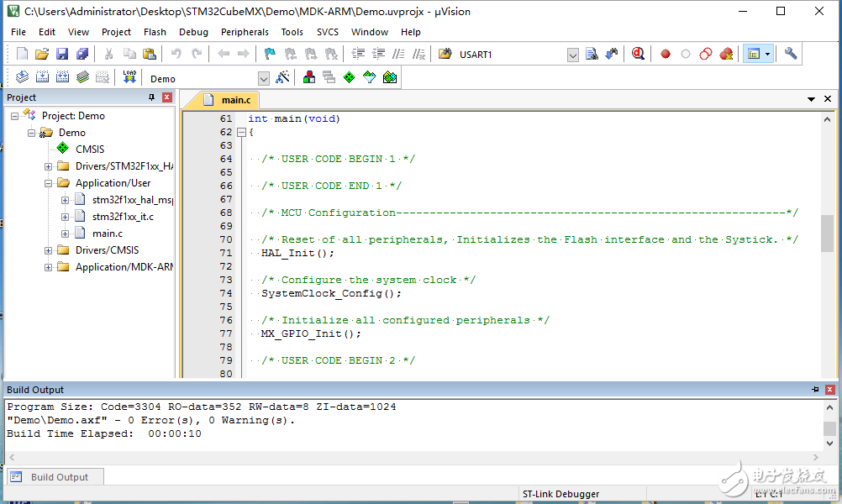The width and height of the screenshot is (842, 504).
Task: Click the Save All icon
Action: (x=82, y=54)
